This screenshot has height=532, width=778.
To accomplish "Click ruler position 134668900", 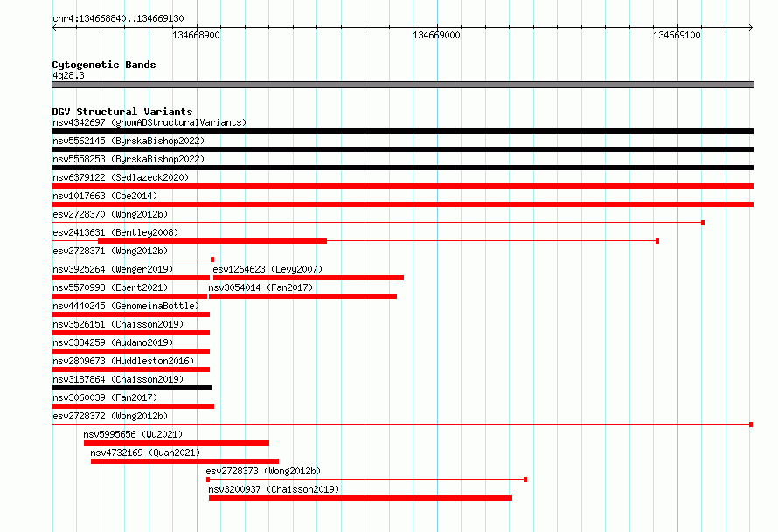I will [x=196, y=35].
